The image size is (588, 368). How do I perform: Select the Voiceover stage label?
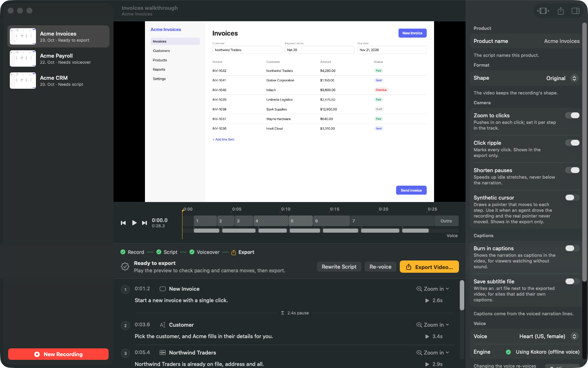pos(208,252)
